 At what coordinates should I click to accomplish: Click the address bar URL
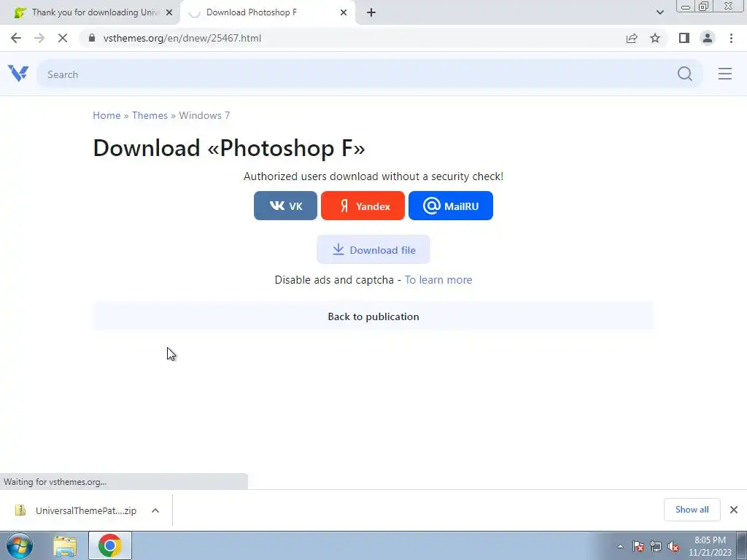pos(182,38)
